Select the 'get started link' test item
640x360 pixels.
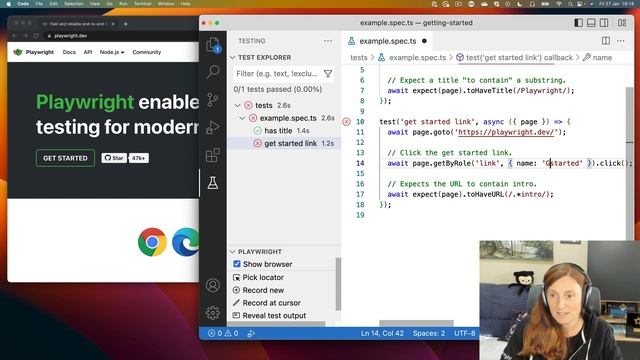click(x=284, y=143)
